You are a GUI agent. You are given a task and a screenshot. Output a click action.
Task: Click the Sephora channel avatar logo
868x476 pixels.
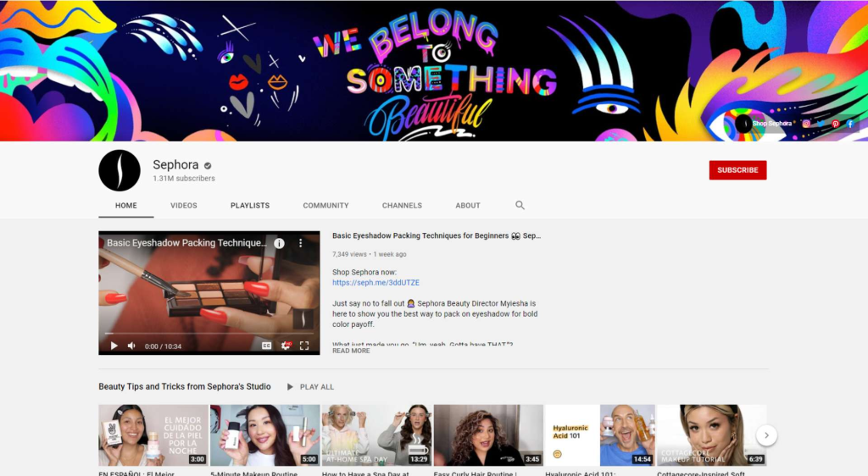point(120,170)
